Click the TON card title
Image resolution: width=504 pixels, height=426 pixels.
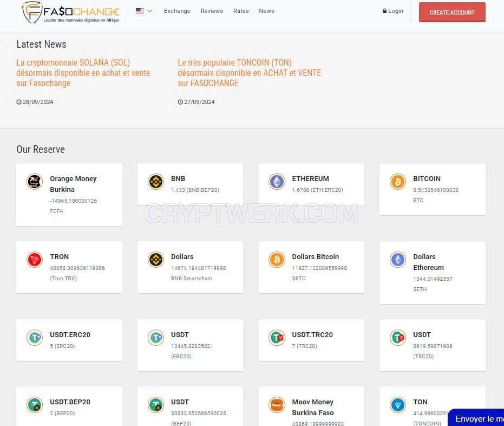click(420, 402)
